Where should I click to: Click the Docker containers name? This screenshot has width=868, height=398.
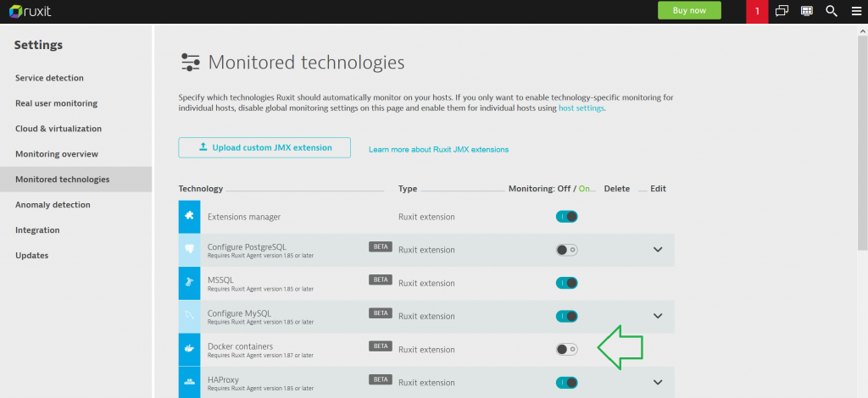tap(240, 346)
